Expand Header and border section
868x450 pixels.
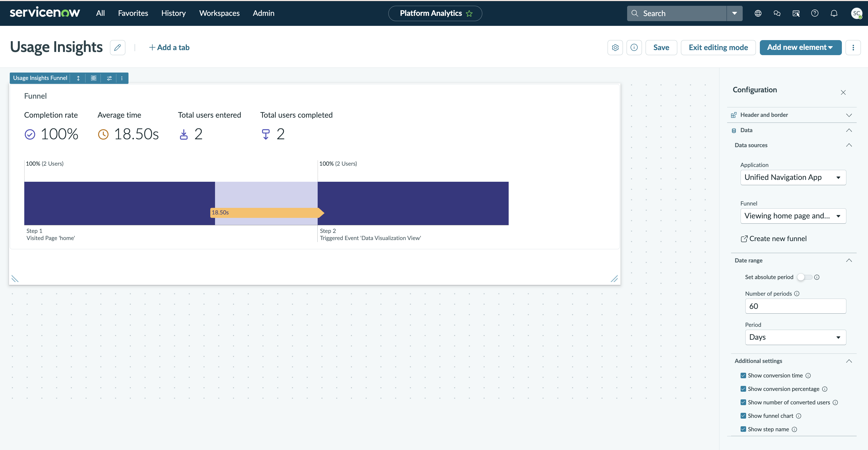coord(791,115)
